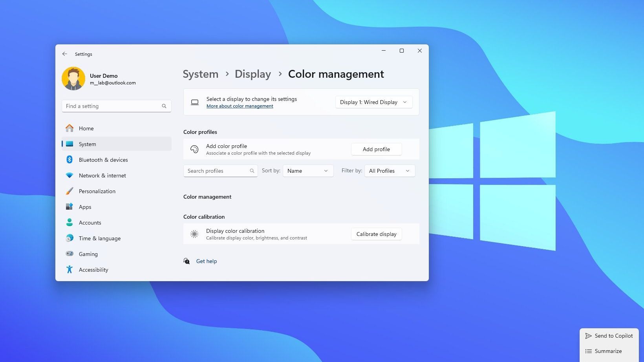Screen dimensions: 644x362
Task: Click the Accounts person icon
Action: tap(70, 223)
